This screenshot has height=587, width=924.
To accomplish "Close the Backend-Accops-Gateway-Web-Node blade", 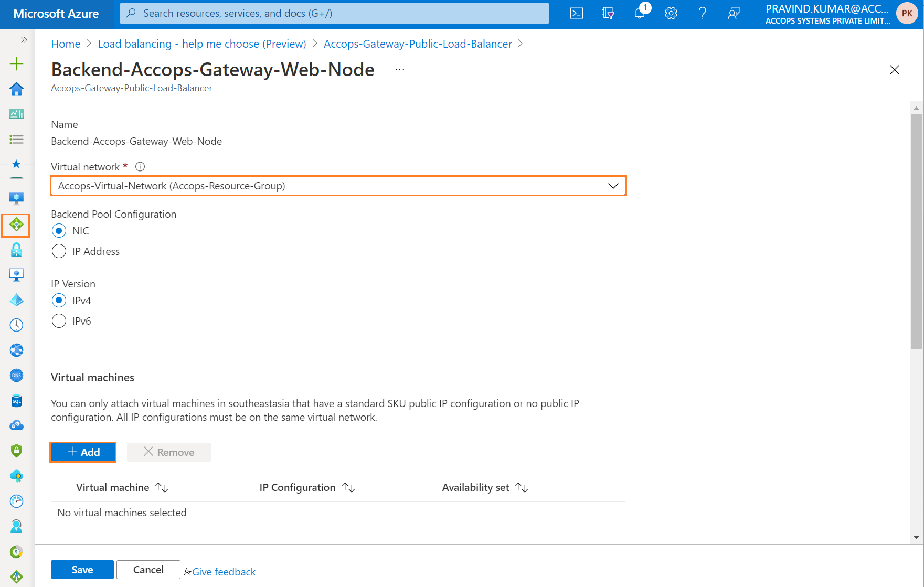I will [895, 70].
